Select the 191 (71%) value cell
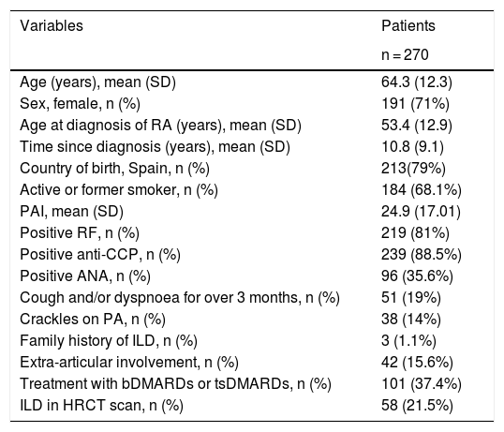Image resolution: width=504 pixels, height=432 pixels. click(x=415, y=104)
